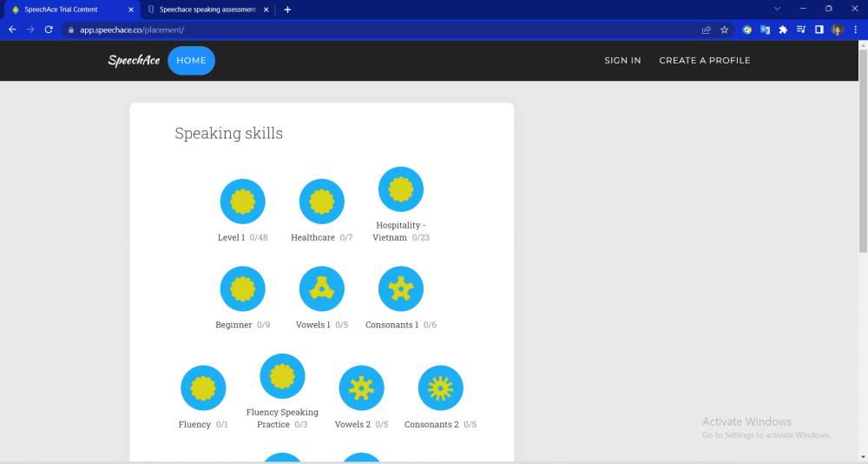
Task: Close the SpeechAce Trial Content tab
Action: click(x=131, y=10)
